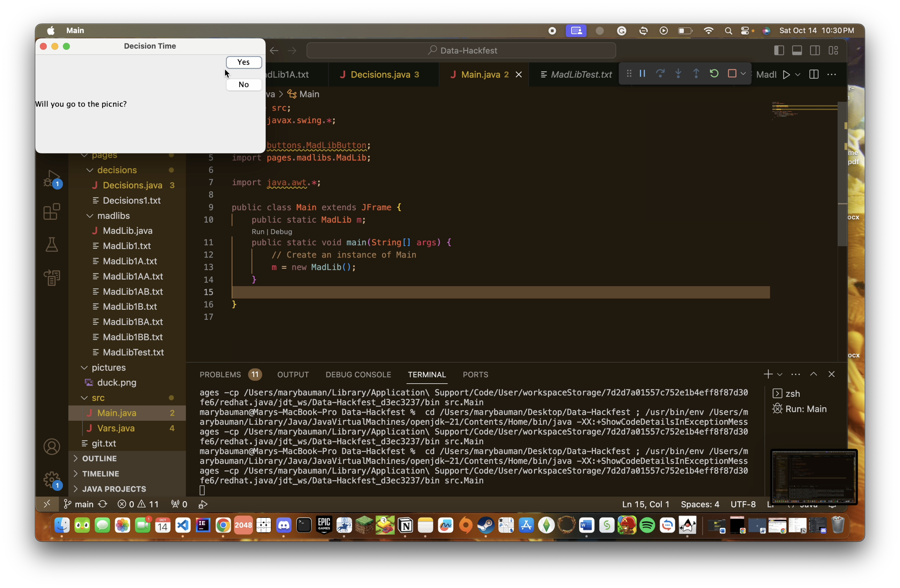
Task: Open Run and Debug sidebar view
Action: [x=52, y=179]
